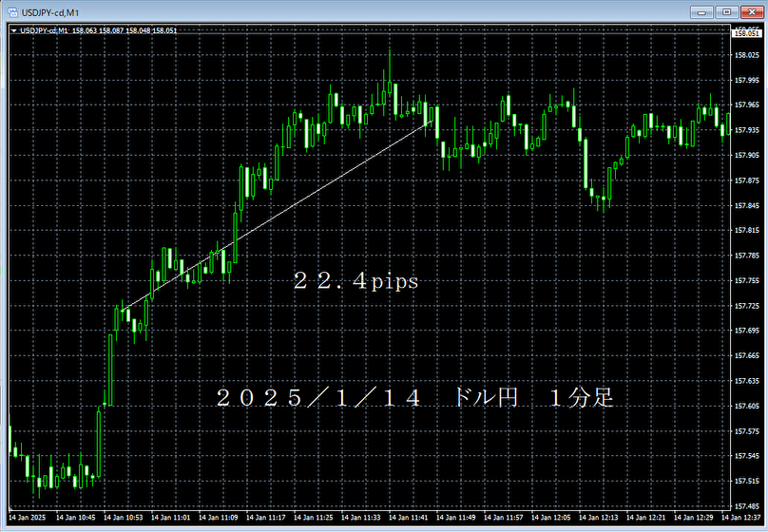This screenshot has width=768, height=532.
Task: Click price level 157.665 on the scale
Action: 746,356
